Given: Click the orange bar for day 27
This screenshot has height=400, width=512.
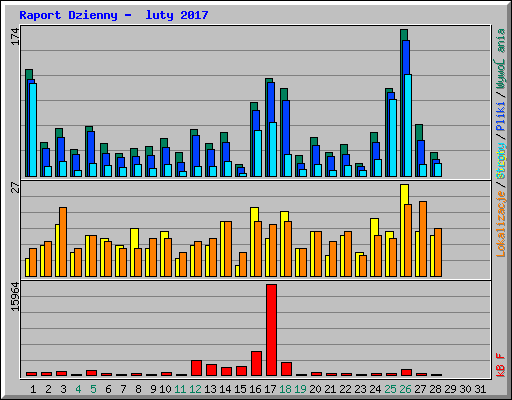Looking at the screenshot, I should point(423,239).
